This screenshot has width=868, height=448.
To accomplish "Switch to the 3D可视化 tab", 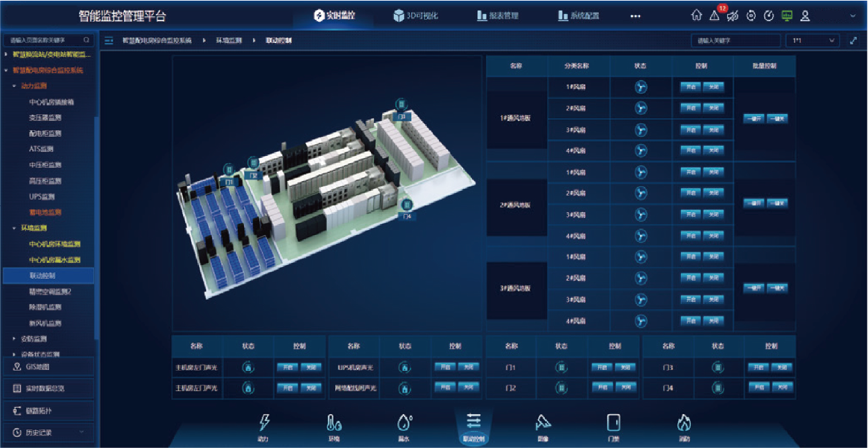I will point(415,16).
